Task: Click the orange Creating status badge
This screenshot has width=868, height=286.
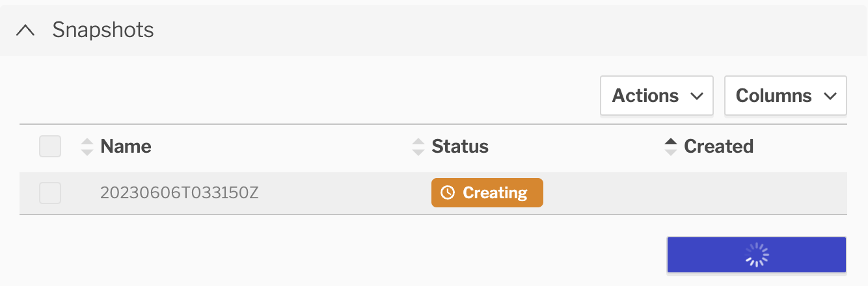Action: 487,193
